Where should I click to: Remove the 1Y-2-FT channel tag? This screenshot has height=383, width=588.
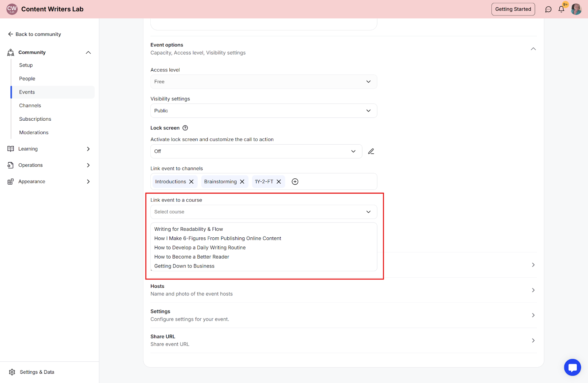pyautogui.click(x=279, y=182)
